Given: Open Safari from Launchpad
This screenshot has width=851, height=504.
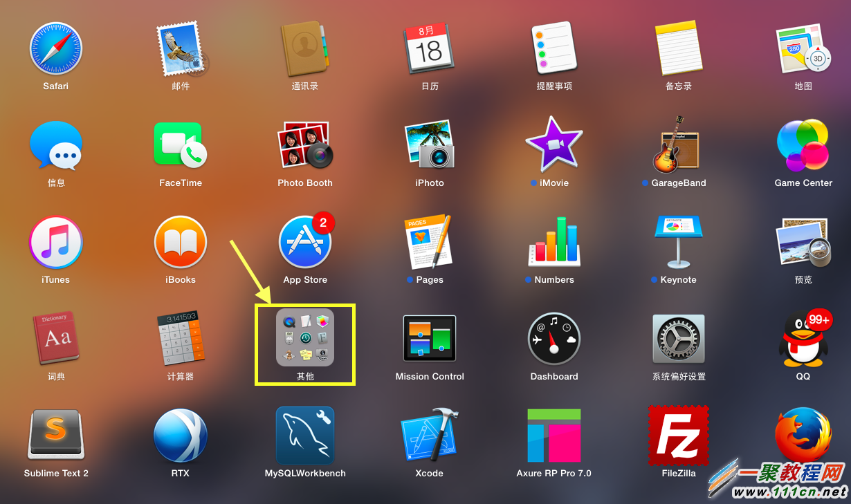Looking at the screenshot, I should (55, 48).
